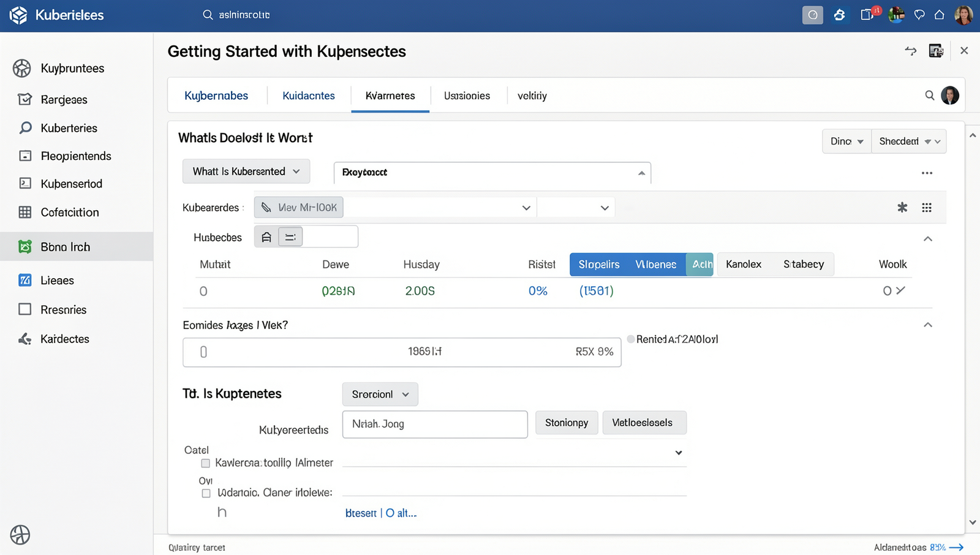Click the three-dots more options icon
Viewport: 980px width, 555px height.
927,173
